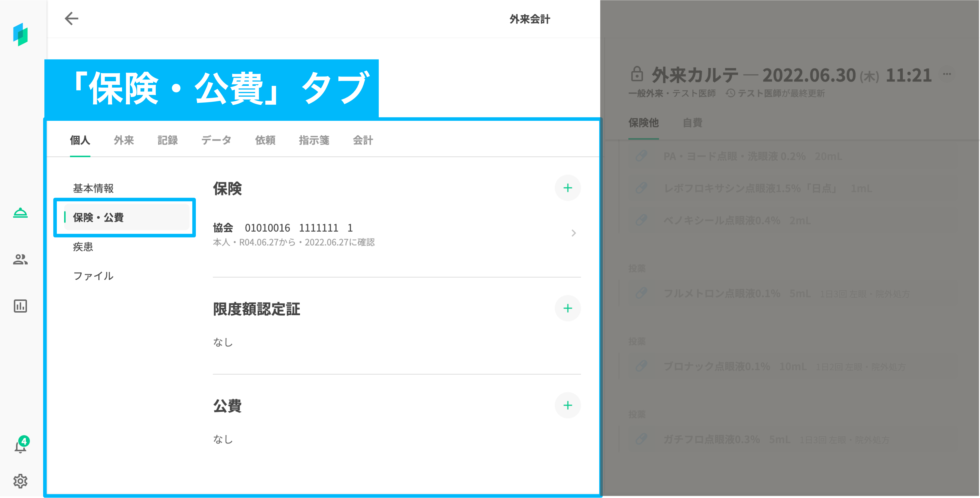Viewport: 980px width, 498px height.
Task: Click the back arrow icon
Action: click(x=71, y=18)
